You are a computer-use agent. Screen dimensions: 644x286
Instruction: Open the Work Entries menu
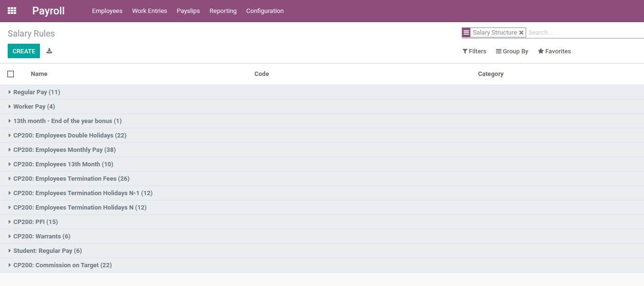pyautogui.click(x=150, y=11)
